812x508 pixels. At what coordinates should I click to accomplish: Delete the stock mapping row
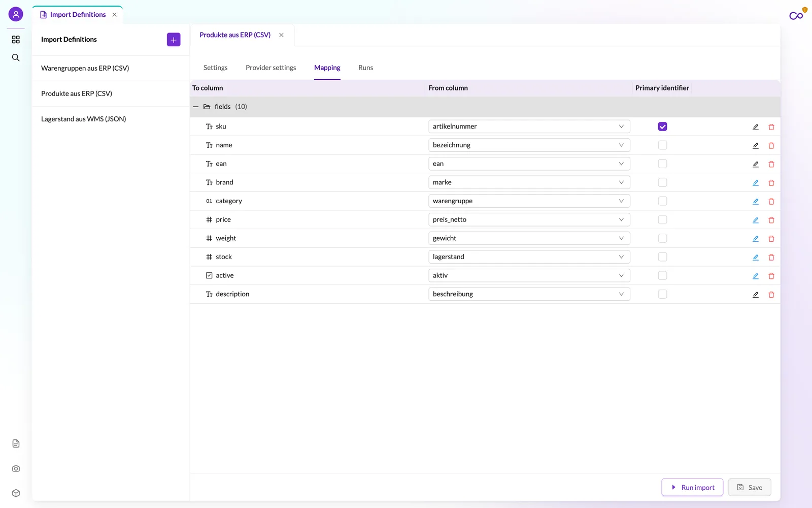click(771, 257)
